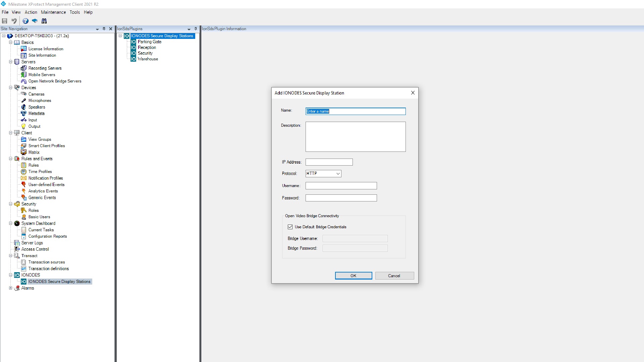The height and width of the screenshot is (362, 644).
Task: Collapse the Servers tree node
Action: click(10, 62)
